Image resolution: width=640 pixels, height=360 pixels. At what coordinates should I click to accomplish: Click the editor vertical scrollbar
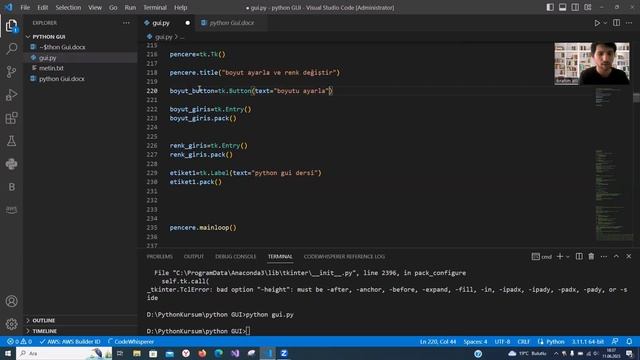click(636, 143)
